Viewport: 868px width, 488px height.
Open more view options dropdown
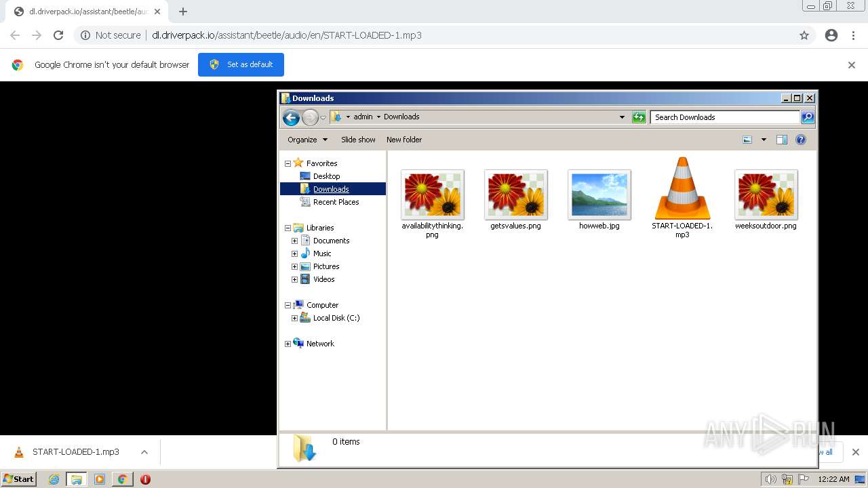764,140
